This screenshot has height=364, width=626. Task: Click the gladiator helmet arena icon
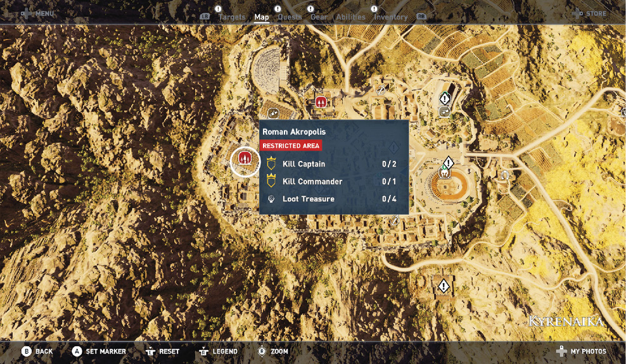[x=444, y=173]
